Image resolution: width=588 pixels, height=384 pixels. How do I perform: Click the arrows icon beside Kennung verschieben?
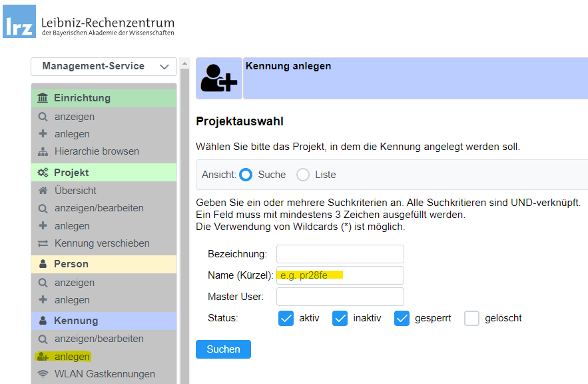(43, 243)
